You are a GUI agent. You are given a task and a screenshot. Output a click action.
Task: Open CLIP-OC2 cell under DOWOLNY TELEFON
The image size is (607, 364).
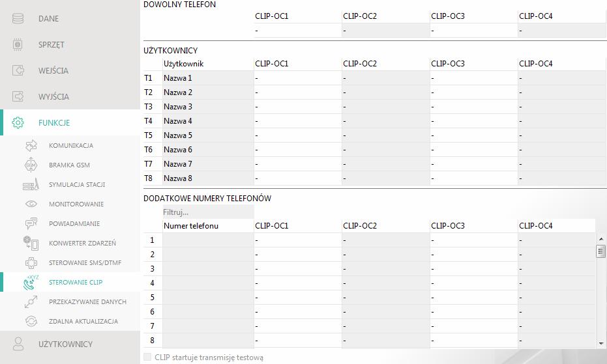point(385,31)
